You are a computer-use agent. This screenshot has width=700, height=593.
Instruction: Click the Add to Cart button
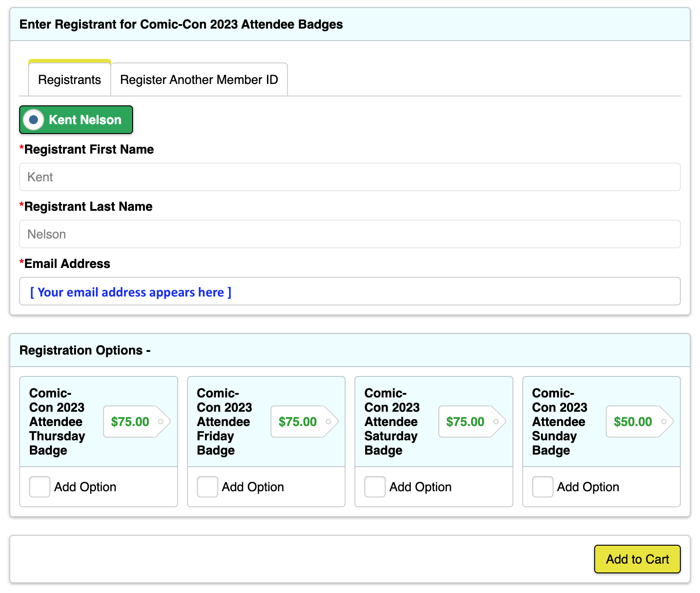pos(637,559)
